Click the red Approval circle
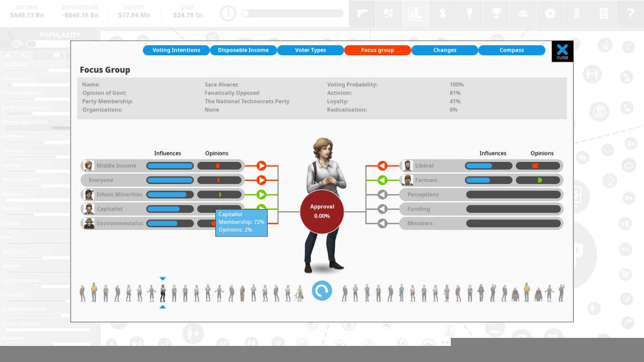The height and width of the screenshot is (362, 644). [x=322, y=211]
